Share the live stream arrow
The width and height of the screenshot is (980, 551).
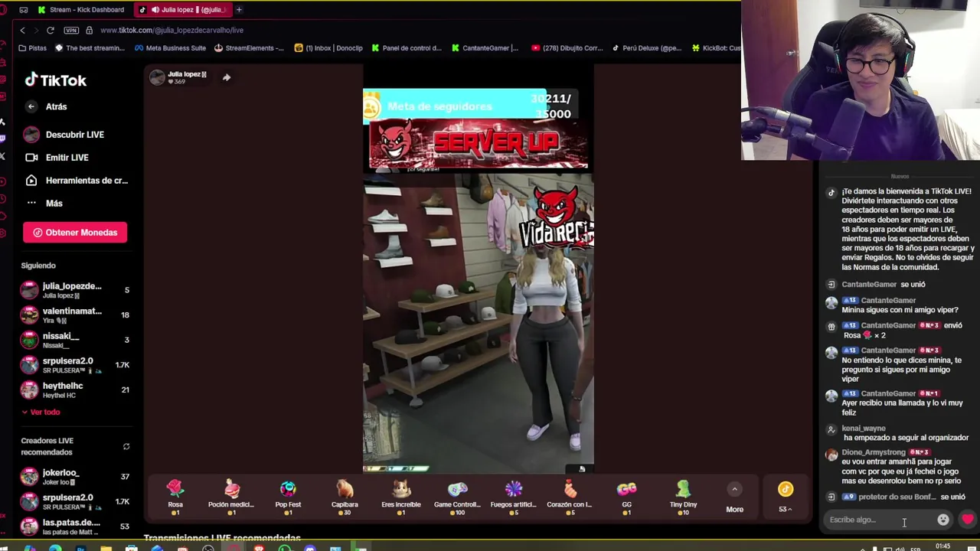[x=227, y=77]
